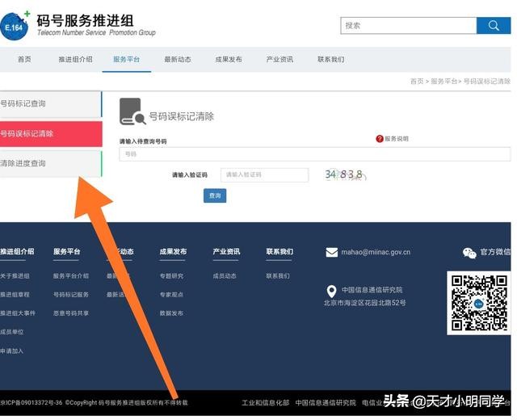Open footer link 恶意号码共享
517x420 pixels.
(71, 313)
